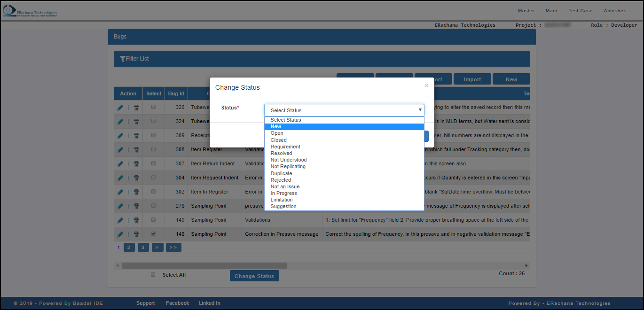Tick the checkbox for bug 309
Image resolution: width=644 pixels, height=310 pixels.
click(153, 135)
